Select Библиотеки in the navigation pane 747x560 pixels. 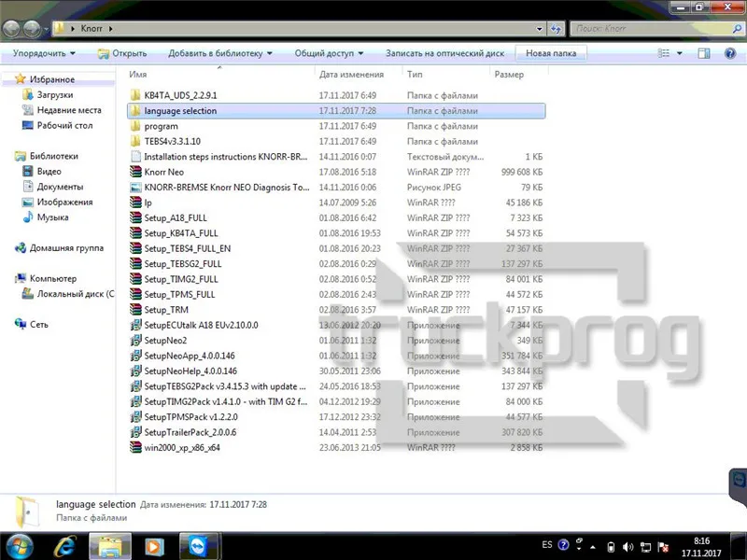pyautogui.click(x=54, y=156)
